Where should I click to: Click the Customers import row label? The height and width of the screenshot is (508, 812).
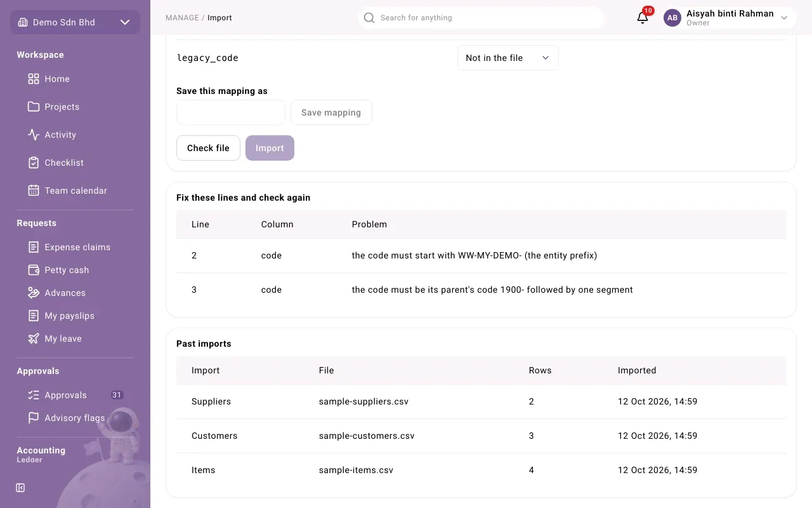coord(214,436)
